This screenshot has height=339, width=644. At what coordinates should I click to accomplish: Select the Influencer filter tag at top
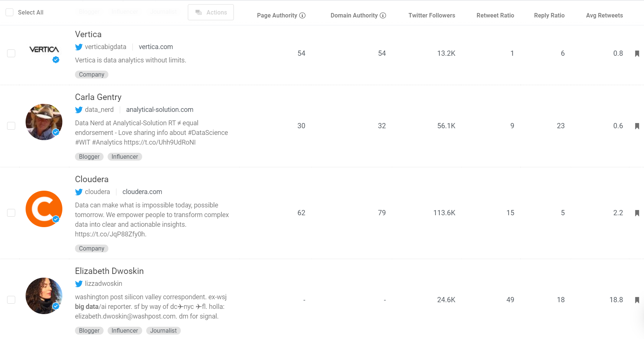[x=124, y=11]
